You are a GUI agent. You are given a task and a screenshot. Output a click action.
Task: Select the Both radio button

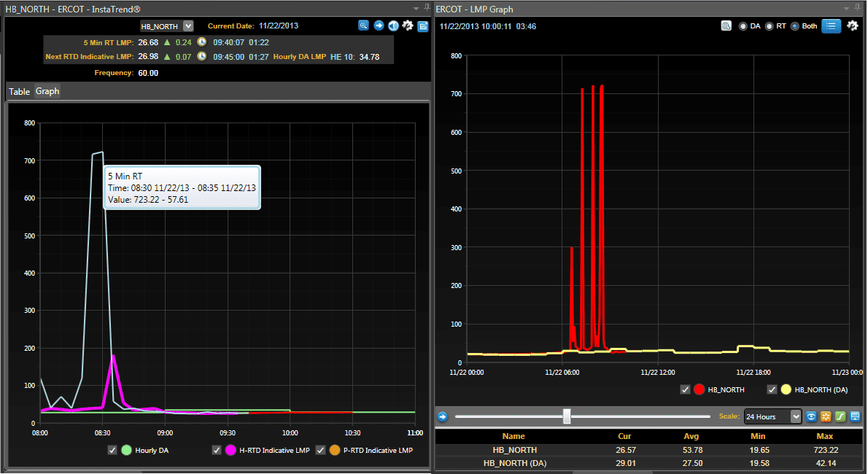click(x=795, y=26)
